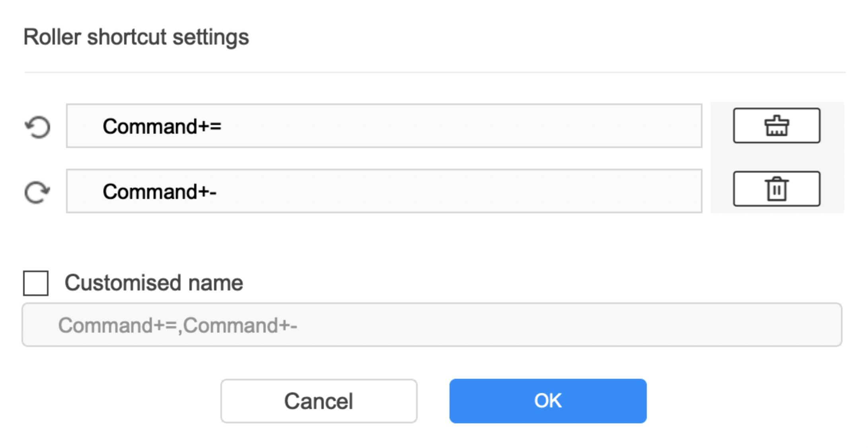Select the Command+= shortcut field
This screenshot has width=868, height=448.
384,126
